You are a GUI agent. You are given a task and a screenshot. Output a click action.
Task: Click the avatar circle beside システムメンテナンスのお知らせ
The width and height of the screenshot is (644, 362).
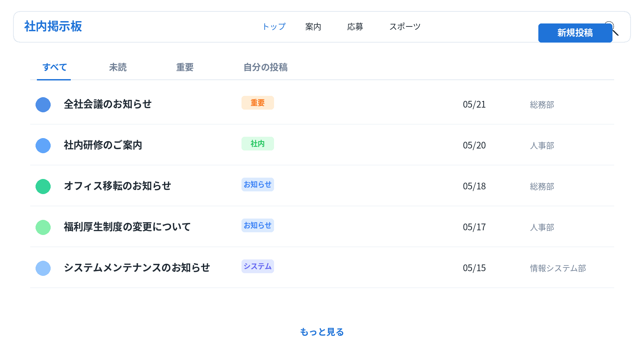pos(43,268)
